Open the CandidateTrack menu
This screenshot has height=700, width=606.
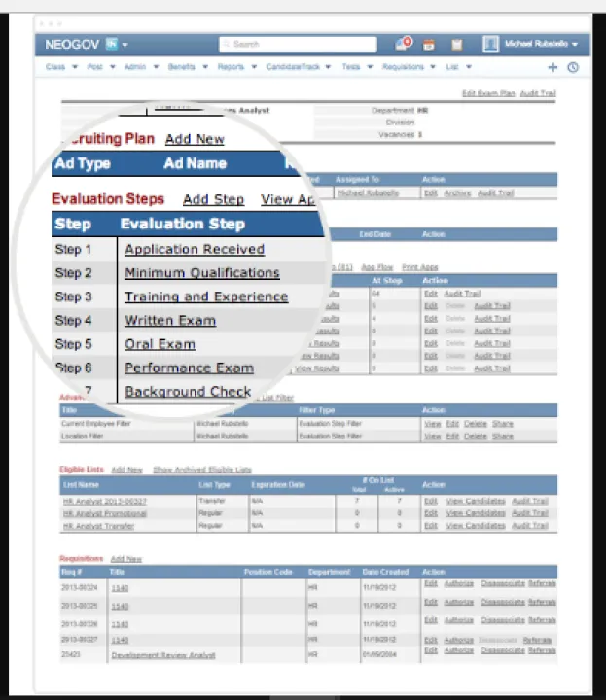tap(293, 67)
